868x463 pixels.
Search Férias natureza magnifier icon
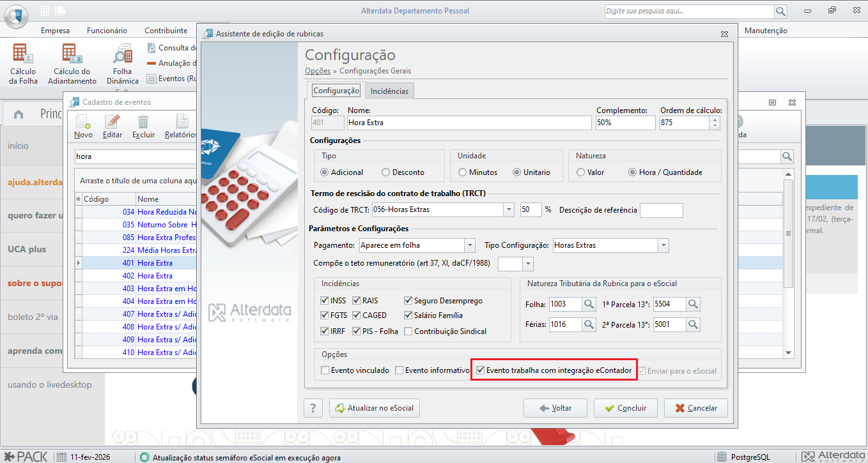pos(589,324)
